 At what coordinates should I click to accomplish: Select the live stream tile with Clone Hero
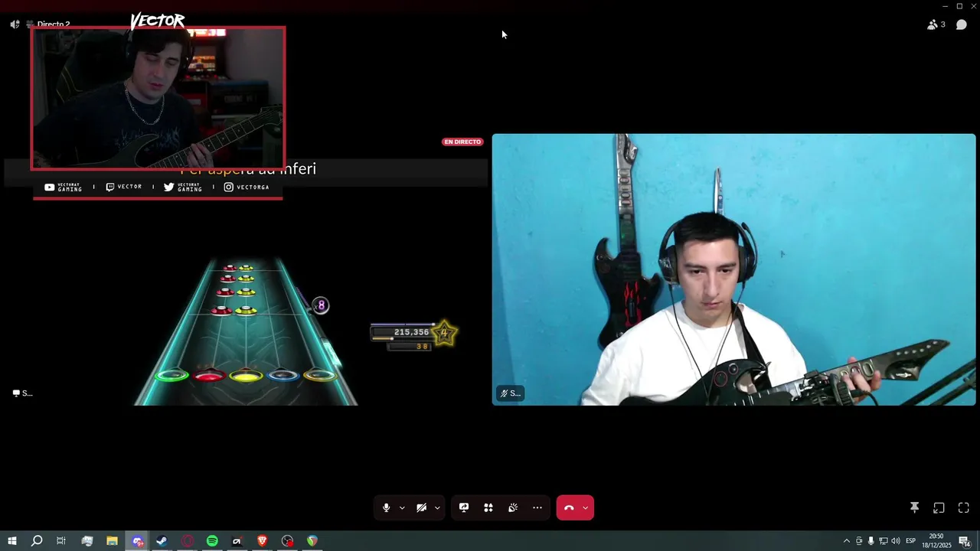246,269
